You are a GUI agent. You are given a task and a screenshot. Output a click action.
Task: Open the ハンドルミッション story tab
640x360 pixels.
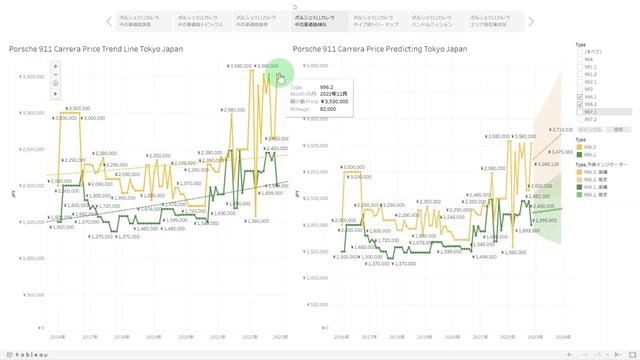click(436, 21)
